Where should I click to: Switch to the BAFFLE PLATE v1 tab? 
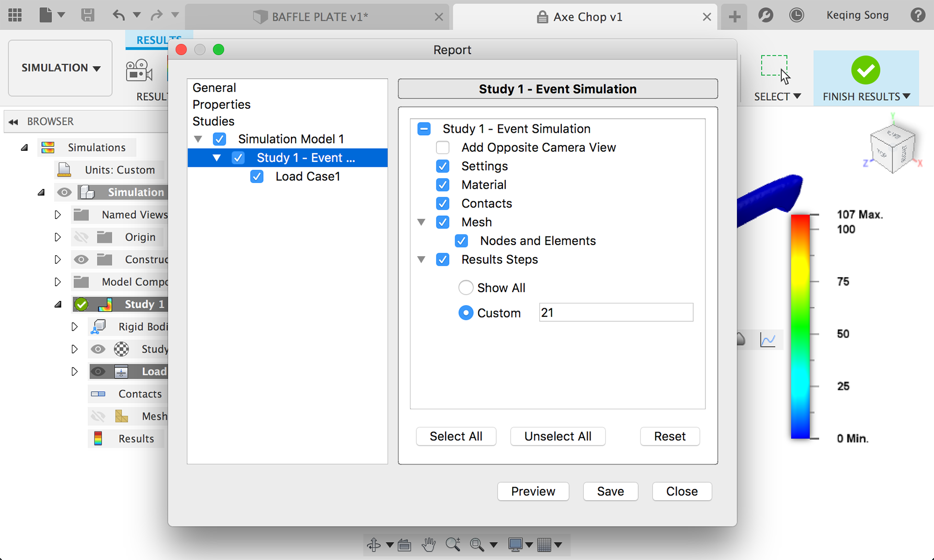320,17
